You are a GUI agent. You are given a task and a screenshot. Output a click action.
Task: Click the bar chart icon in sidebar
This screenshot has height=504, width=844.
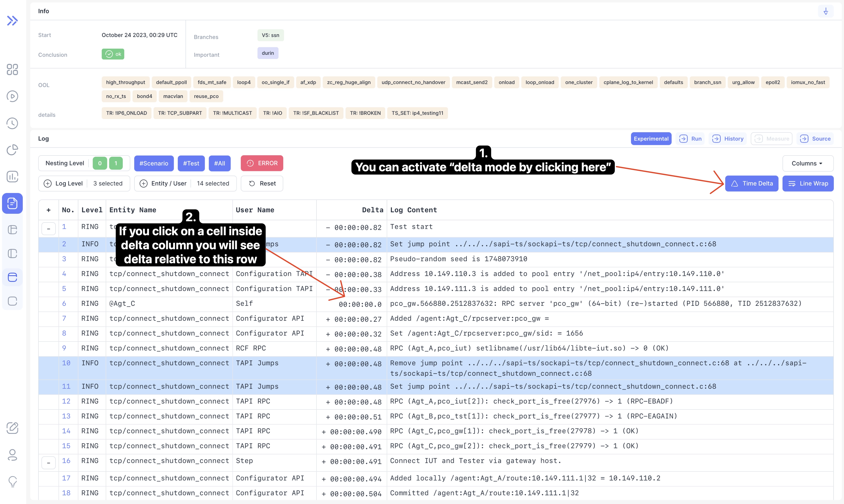tap(12, 176)
